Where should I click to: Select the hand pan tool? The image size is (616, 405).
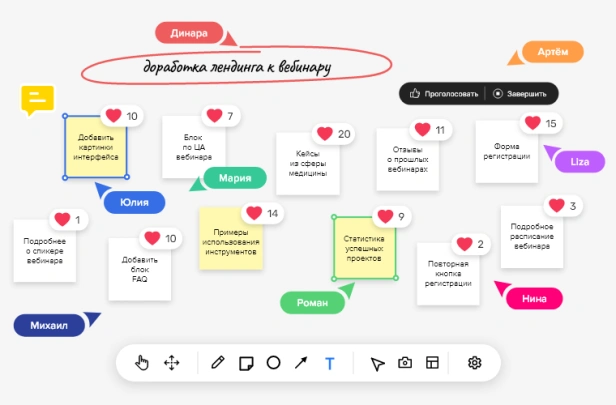pyautogui.click(x=142, y=363)
